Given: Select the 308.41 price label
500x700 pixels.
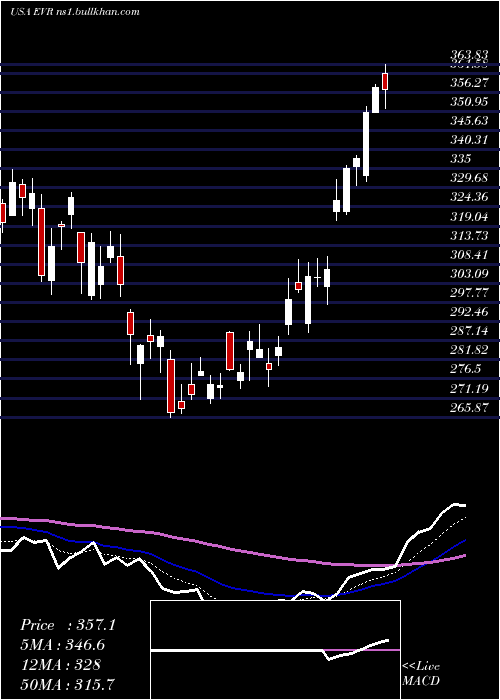Looking at the screenshot, I should point(469,254).
